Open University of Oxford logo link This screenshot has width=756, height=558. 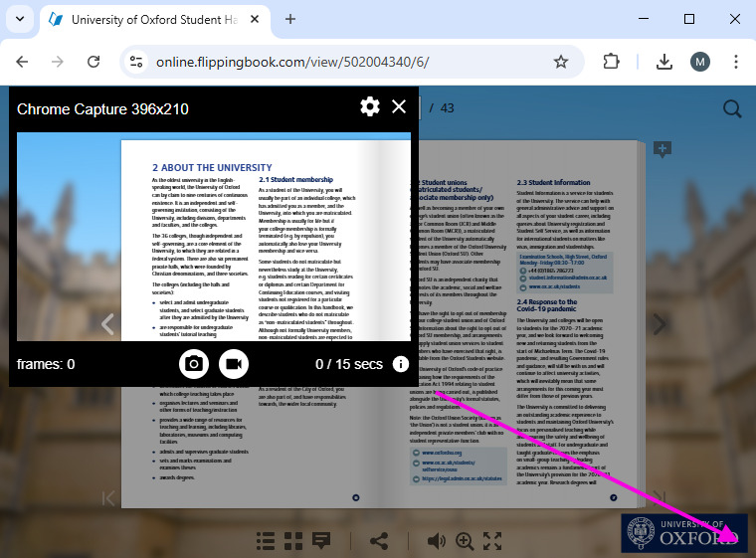coord(683,533)
